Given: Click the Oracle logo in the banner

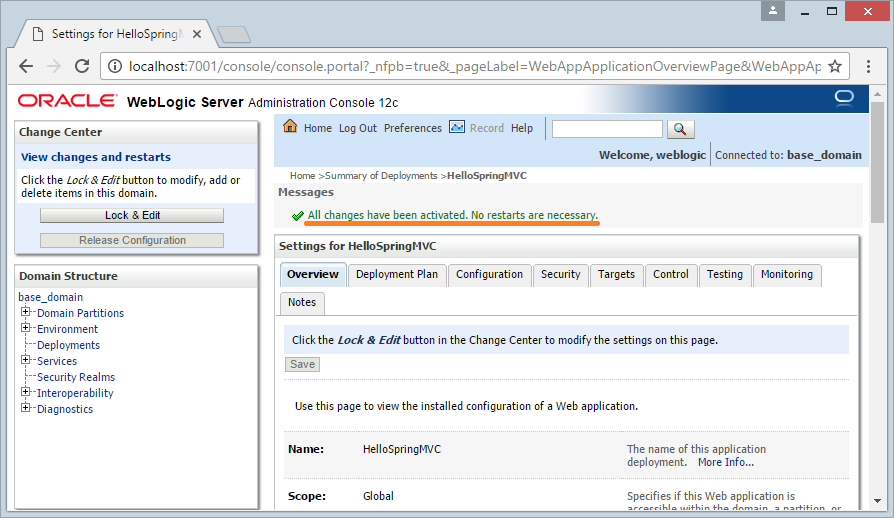Looking at the screenshot, I should pyautogui.click(x=67, y=101).
